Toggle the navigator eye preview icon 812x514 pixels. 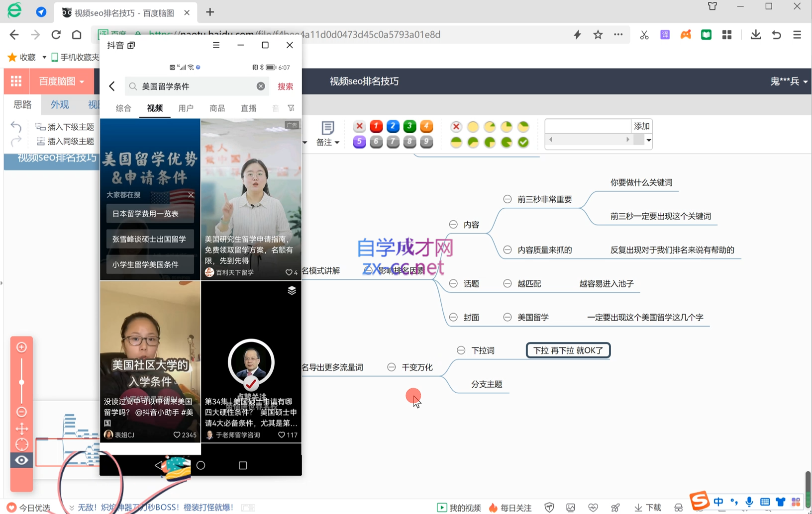pyautogui.click(x=21, y=460)
